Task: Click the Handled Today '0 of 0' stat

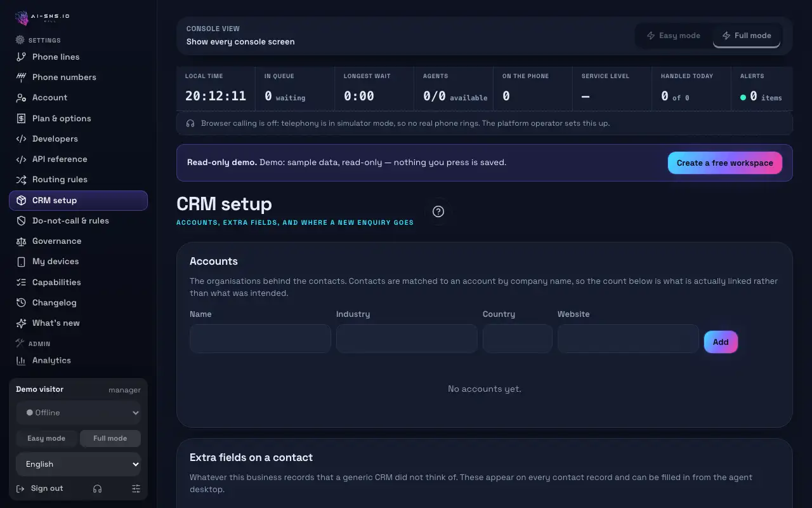Action: (676, 97)
